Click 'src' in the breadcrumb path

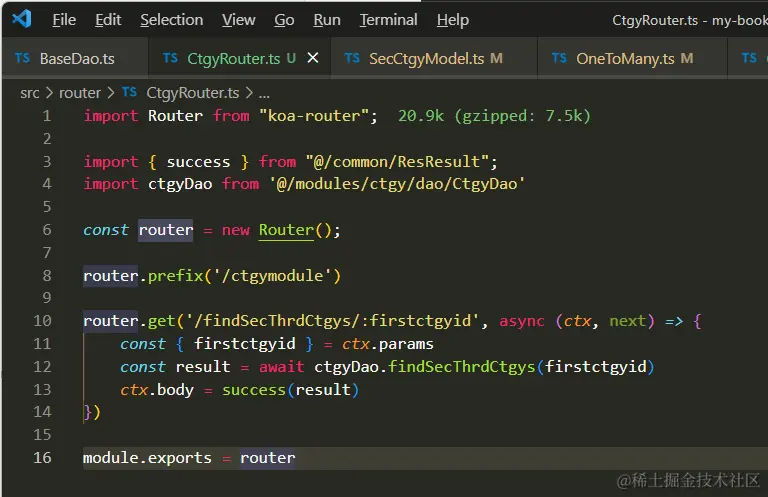[29, 93]
